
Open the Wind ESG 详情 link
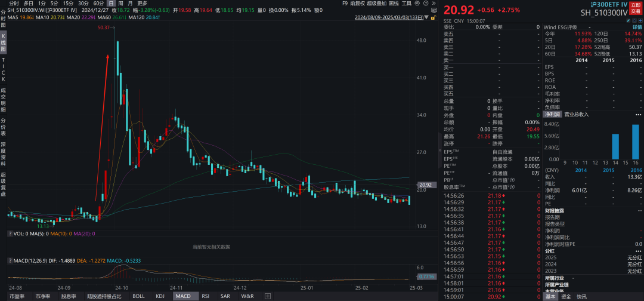point(637,27)
